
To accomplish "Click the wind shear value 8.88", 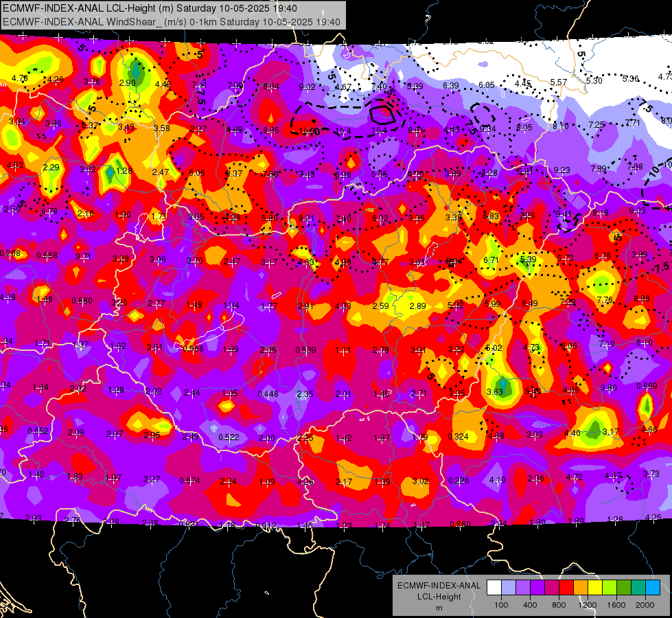I will click(x=642, y=298).
